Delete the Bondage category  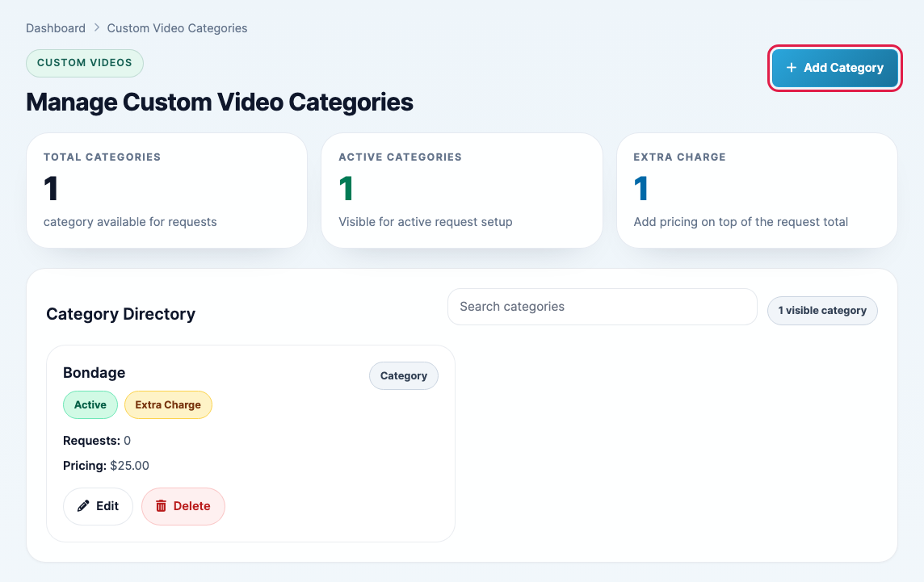(183, 506)
